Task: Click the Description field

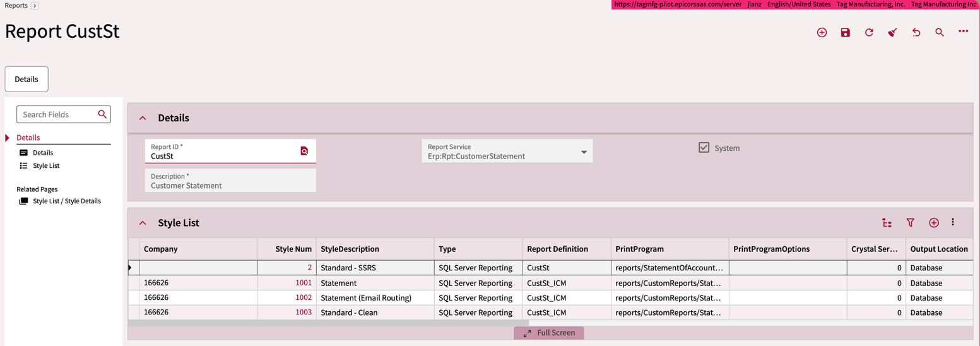Action: click(230, 181)
